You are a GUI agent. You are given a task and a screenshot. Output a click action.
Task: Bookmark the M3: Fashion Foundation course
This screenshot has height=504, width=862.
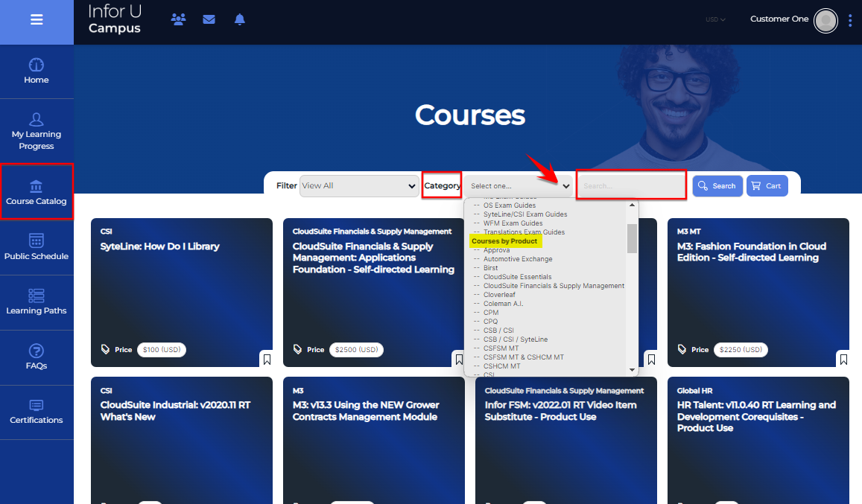(x=843, y=360)
